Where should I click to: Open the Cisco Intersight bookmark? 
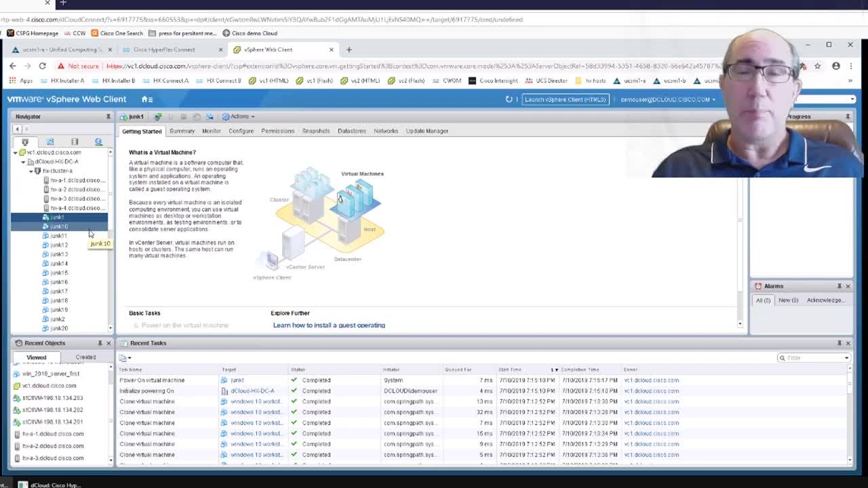[493, 81]
